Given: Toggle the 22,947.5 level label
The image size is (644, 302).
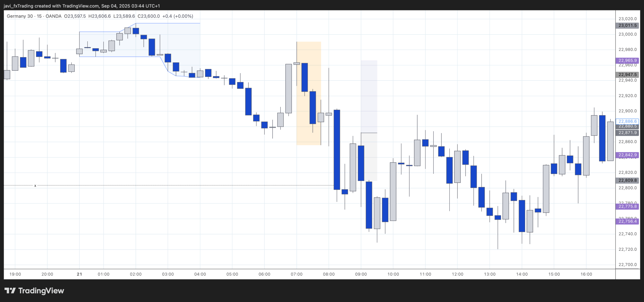Looking at the screenshot, I should pos(628,74).
